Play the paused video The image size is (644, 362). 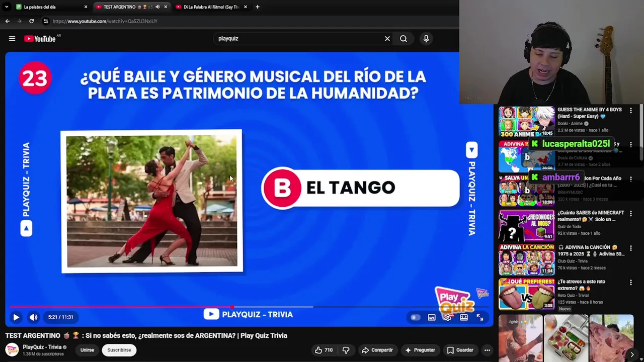point(16,317)
